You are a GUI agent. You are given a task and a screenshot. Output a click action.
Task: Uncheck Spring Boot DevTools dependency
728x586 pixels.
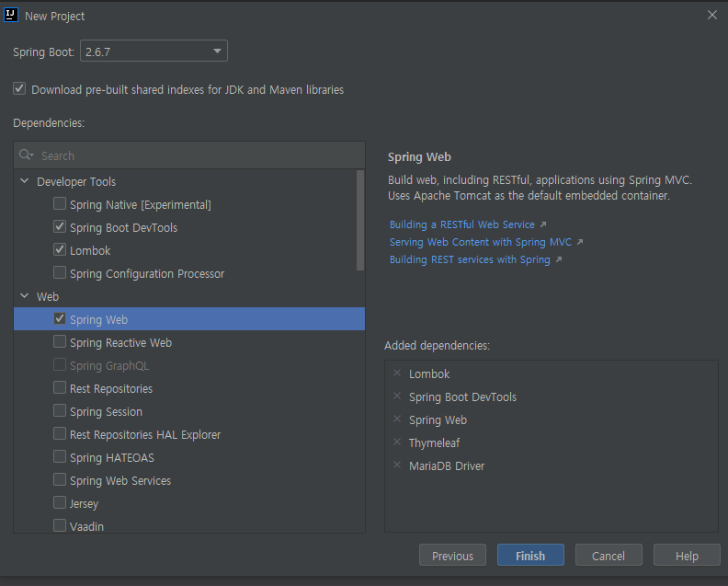coord(60,226)
